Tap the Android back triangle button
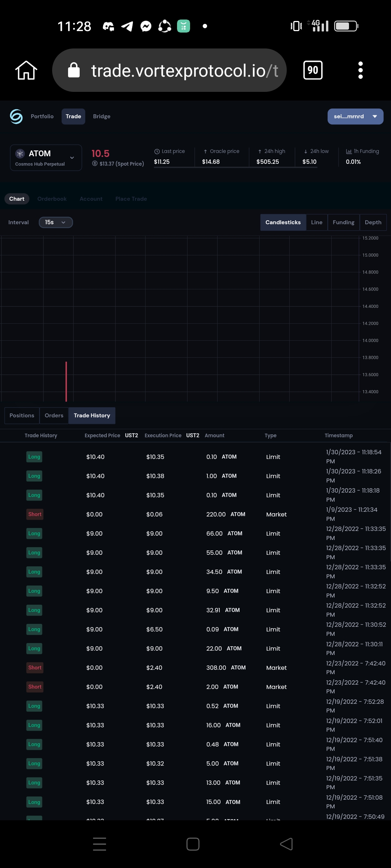 click(286, 844)
